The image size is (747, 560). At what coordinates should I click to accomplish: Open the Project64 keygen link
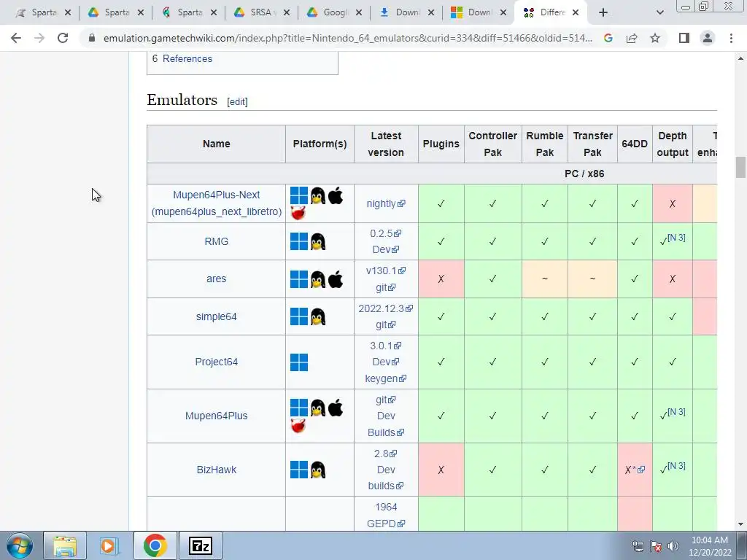385,378
